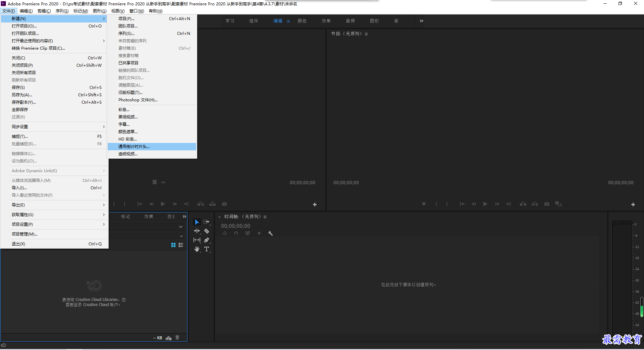Open the 颜色 workspace
Image resolution: width=644 pixels, height=350 pixels.
click(302, 21)
